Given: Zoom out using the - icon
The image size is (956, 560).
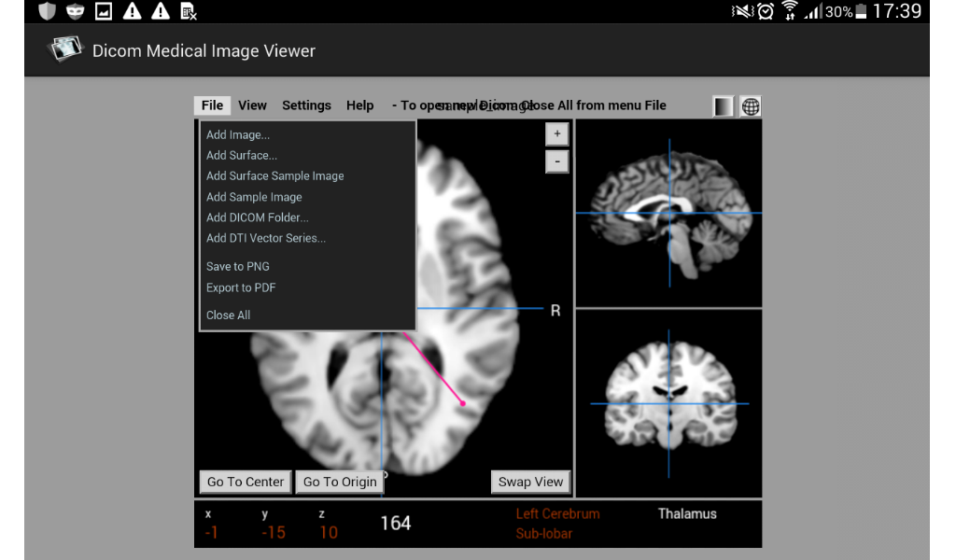Looking at the screenshot, I should (x=555, y=161).
